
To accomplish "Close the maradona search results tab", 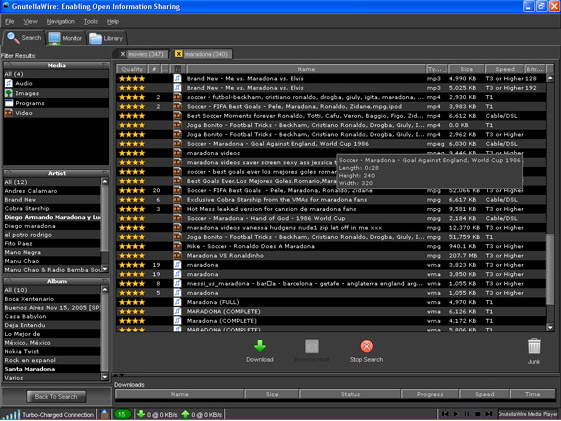I will (179, 54).
